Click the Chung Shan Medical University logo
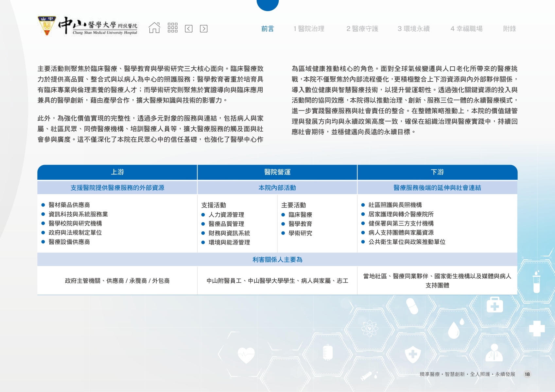Image resolution: width=555 pixels, height=392 pixels. (x=88, y=26)
